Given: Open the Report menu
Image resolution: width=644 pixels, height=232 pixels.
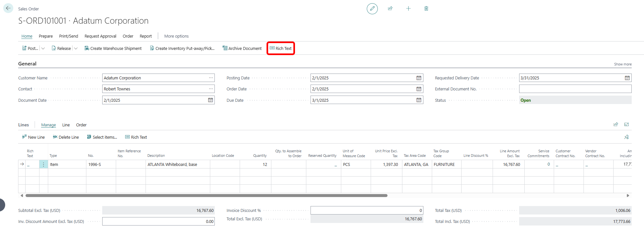Looking at the screenshot, I should (x=146, y=36).
